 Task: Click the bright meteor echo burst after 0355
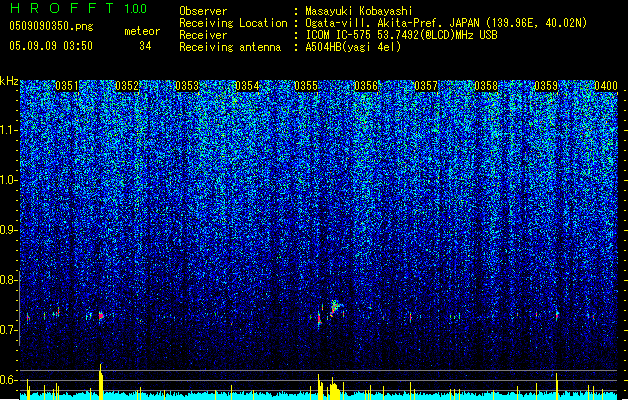pos(334,308)
